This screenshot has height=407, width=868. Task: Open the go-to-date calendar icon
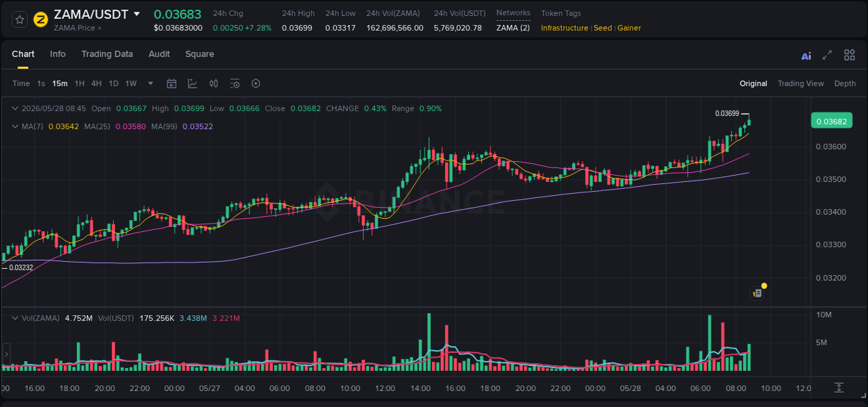(x=172, y=83)
